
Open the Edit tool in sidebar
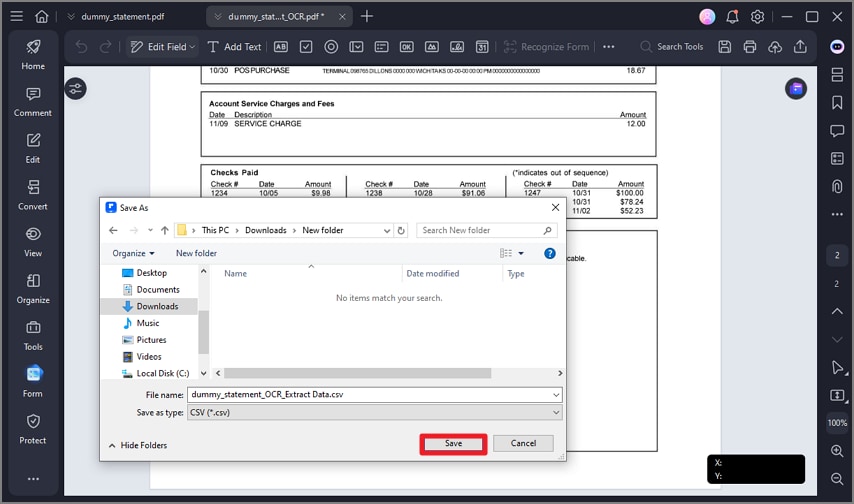coord(33,149)
